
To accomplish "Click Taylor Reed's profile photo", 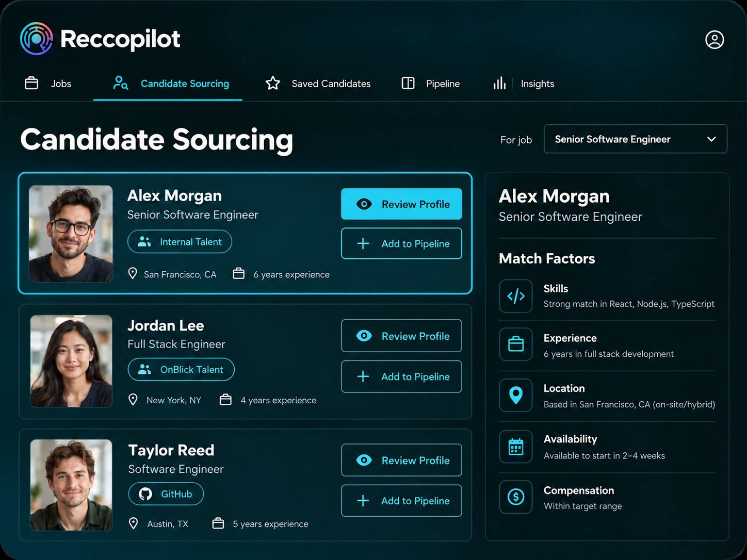I will point(71,485).
